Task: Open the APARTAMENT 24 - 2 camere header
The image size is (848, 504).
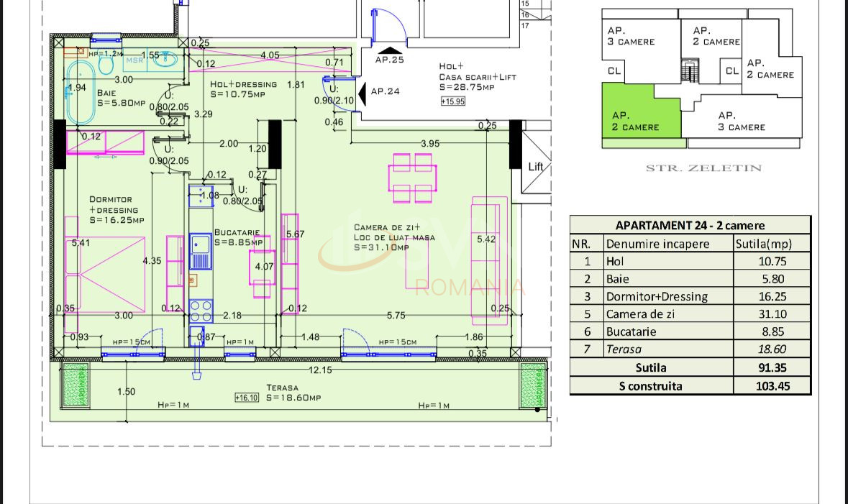Action: tap(689, 225)
